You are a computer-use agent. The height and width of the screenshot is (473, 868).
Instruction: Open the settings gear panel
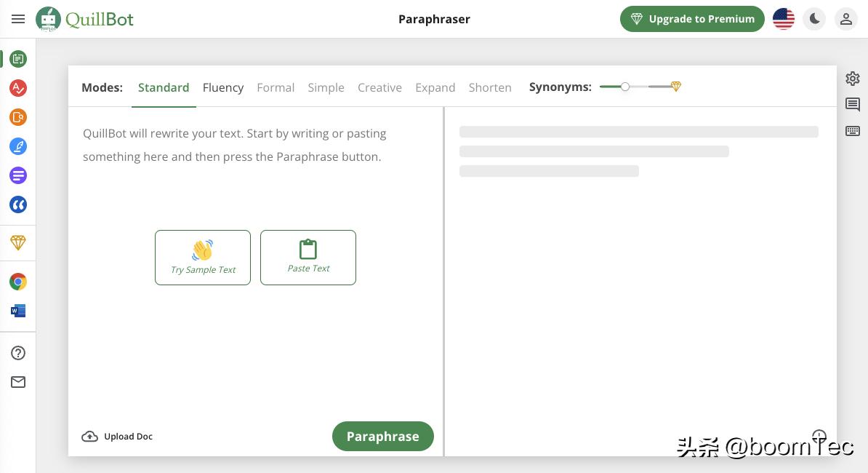point(853,79)
